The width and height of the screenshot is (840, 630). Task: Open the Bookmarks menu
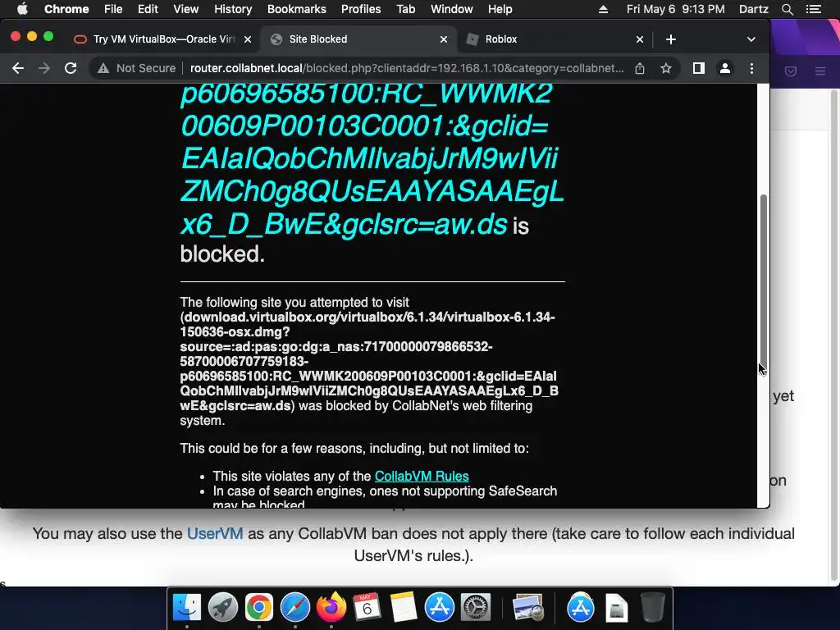(x=297, y=9)
